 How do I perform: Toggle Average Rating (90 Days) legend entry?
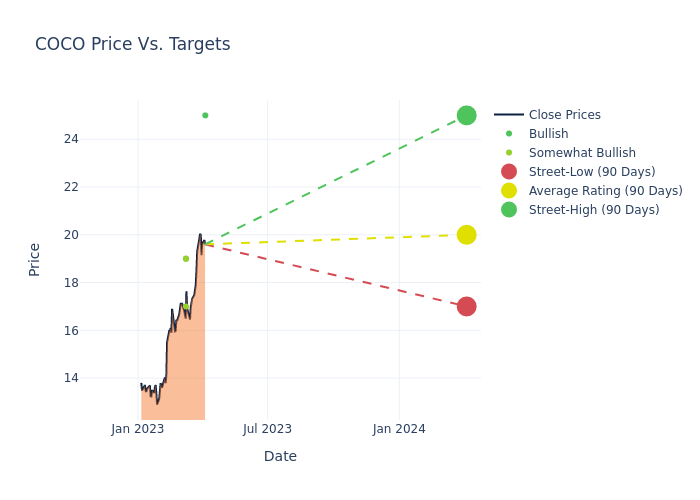tap(605, 191)
